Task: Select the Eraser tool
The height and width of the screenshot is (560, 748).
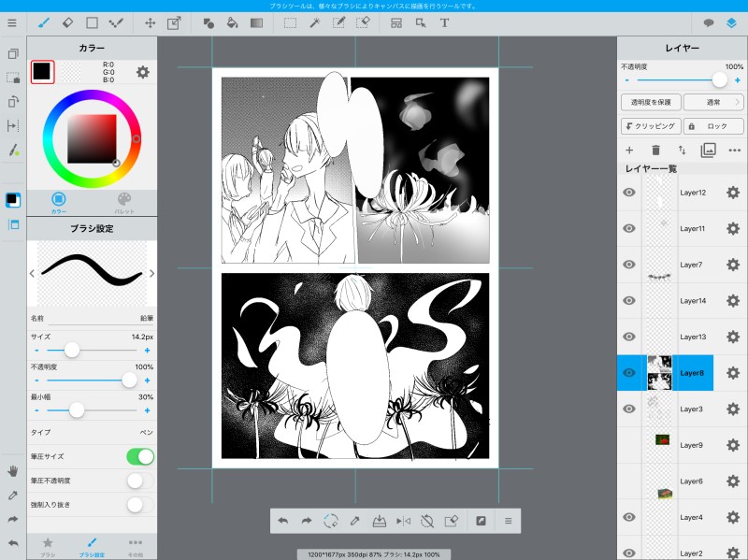Action: tap(68, 22)
